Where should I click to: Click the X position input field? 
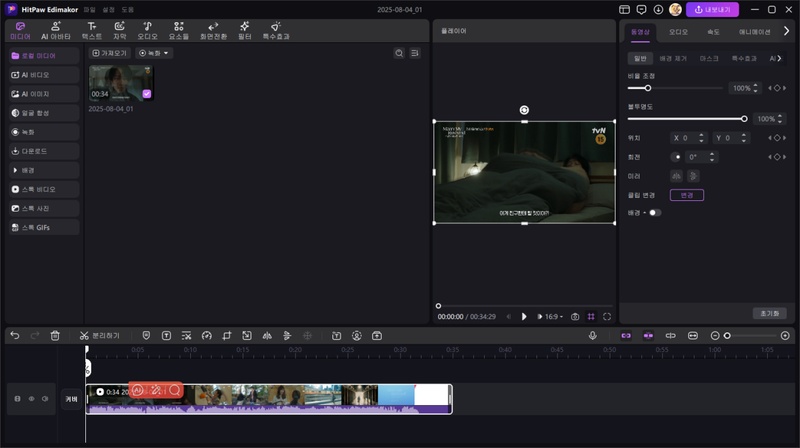pos(688,138)
